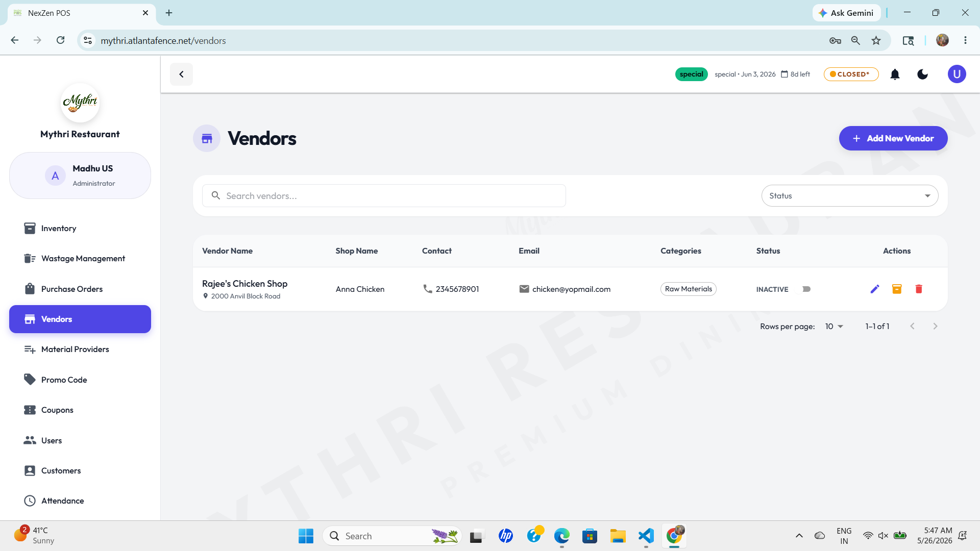Reload the page with the browser refresh icon

click(x=60, y=40)
